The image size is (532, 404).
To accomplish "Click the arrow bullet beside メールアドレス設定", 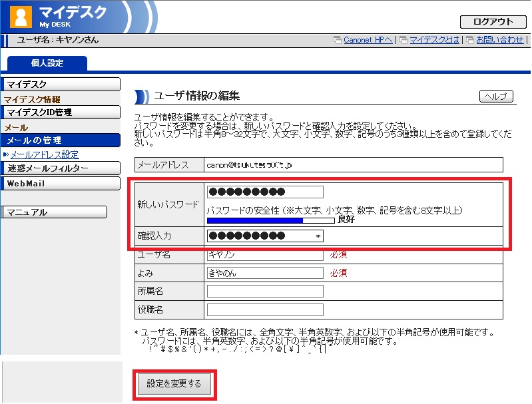I will (6, 154).
